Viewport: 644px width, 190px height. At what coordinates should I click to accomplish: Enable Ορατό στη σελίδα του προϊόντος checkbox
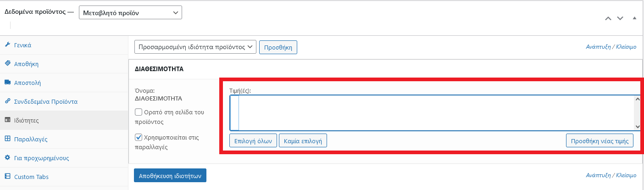pyautogui.click(x=139, y=112)
